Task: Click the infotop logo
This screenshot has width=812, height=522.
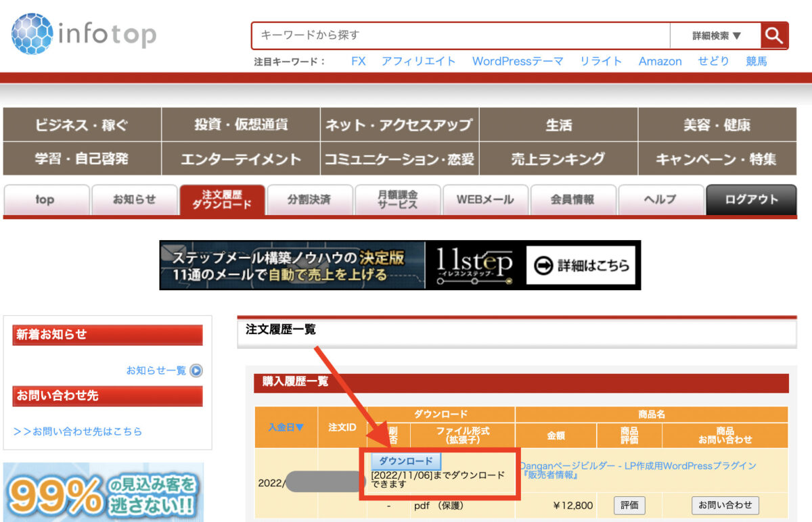Action: (x=84, y=34)
